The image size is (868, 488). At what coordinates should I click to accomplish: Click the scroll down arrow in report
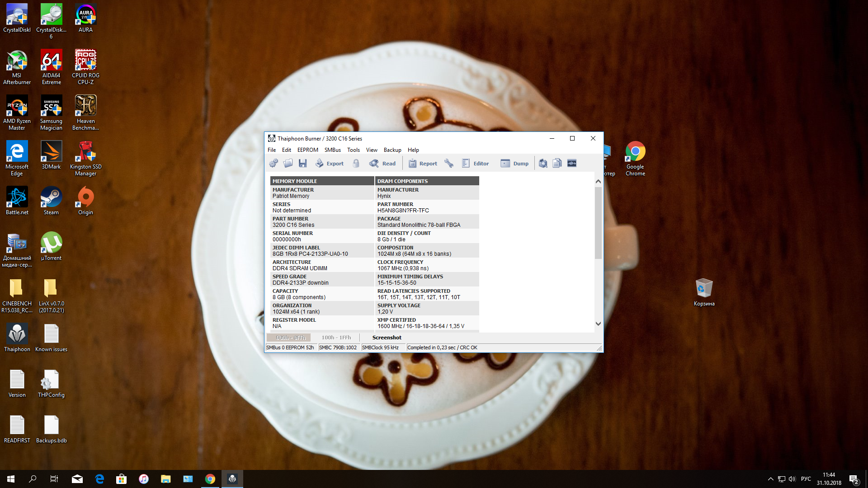pos(598,324)
